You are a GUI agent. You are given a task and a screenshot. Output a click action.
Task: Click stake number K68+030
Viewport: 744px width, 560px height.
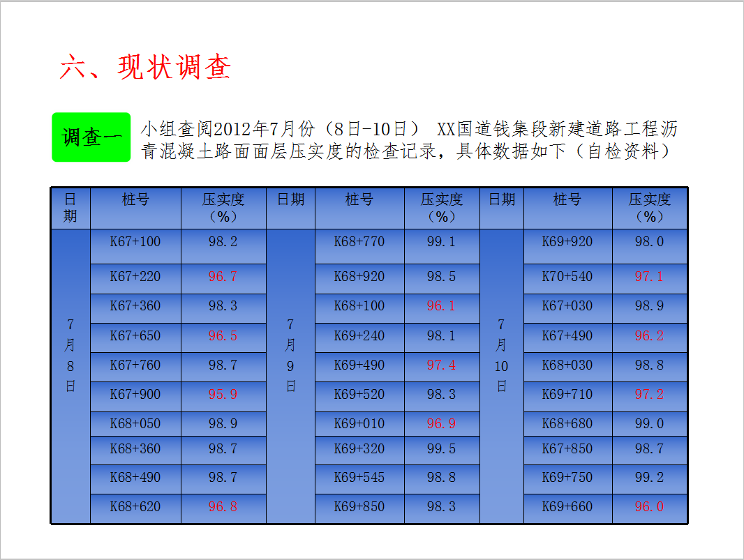point(567,365)
